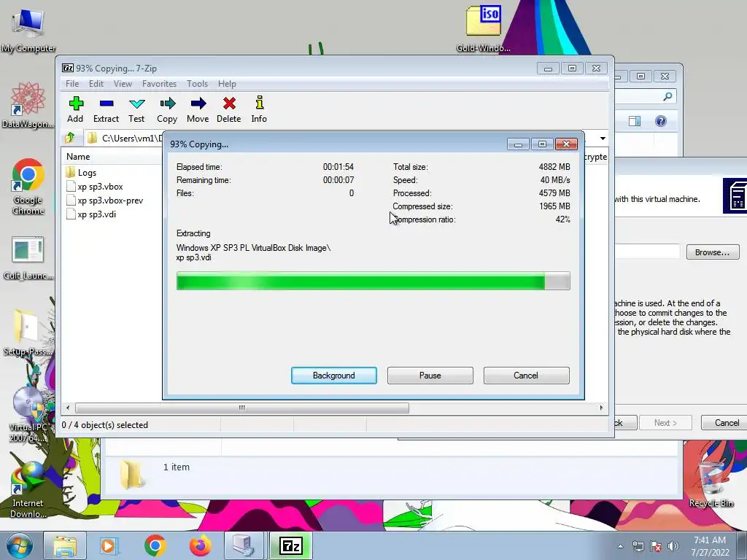This screenshot has height=560, width=747.
Task: Select the Recycle Bin icon
Action: coord(711,484)
